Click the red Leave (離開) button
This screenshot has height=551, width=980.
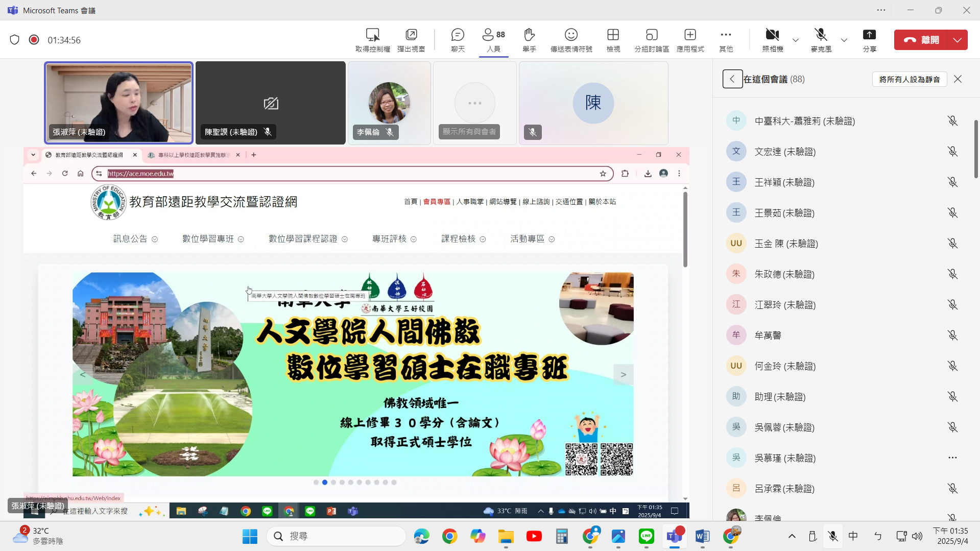[921, 40]
